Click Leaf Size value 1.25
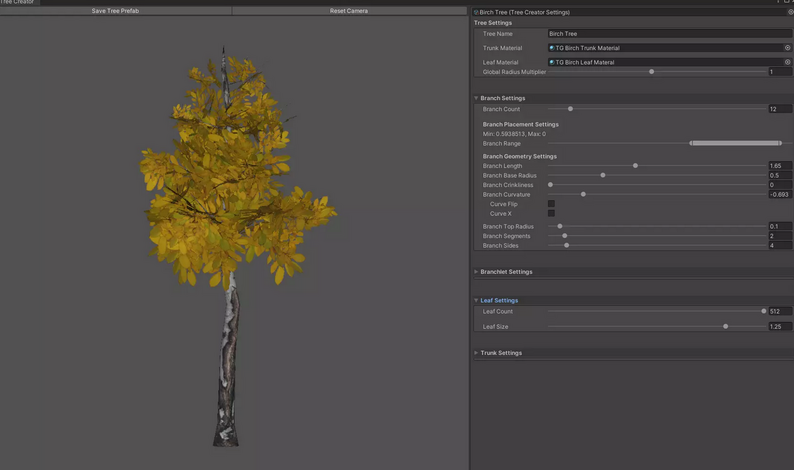This screenshot has width=794, height=470. [780, 327]
